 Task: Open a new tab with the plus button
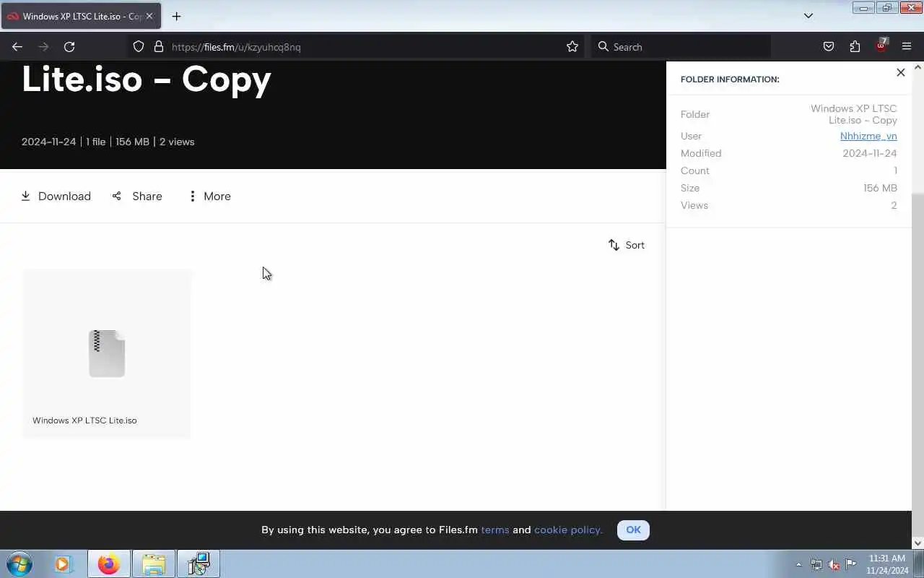(x=176, y=16)
